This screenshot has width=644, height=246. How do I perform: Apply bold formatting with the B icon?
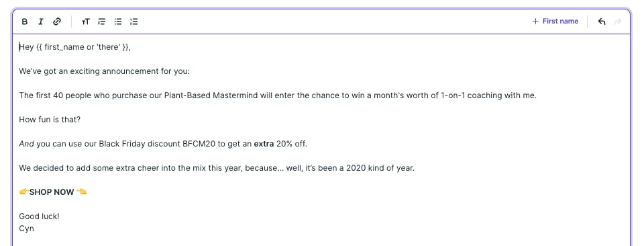click(25, 22)
